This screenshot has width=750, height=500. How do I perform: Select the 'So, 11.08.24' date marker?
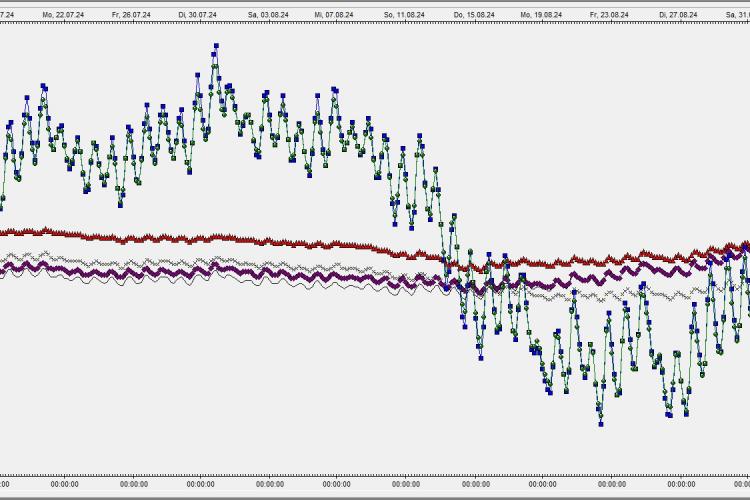(404, 15)
